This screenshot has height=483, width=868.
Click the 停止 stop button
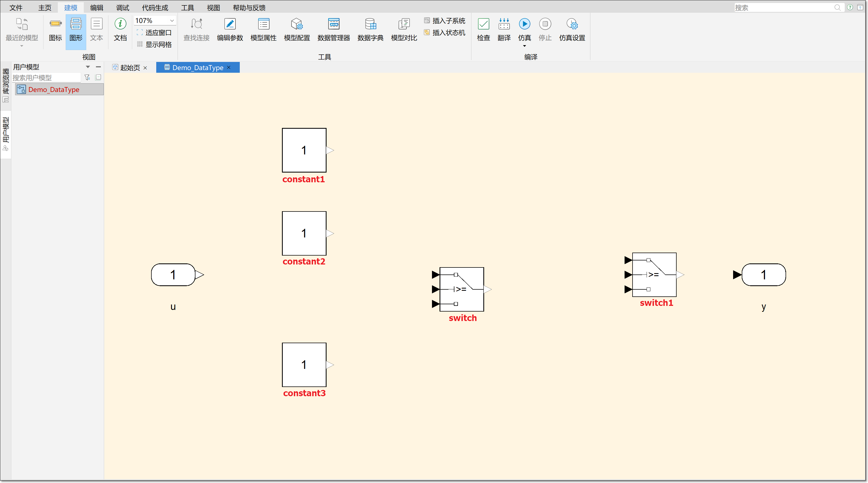545,30
